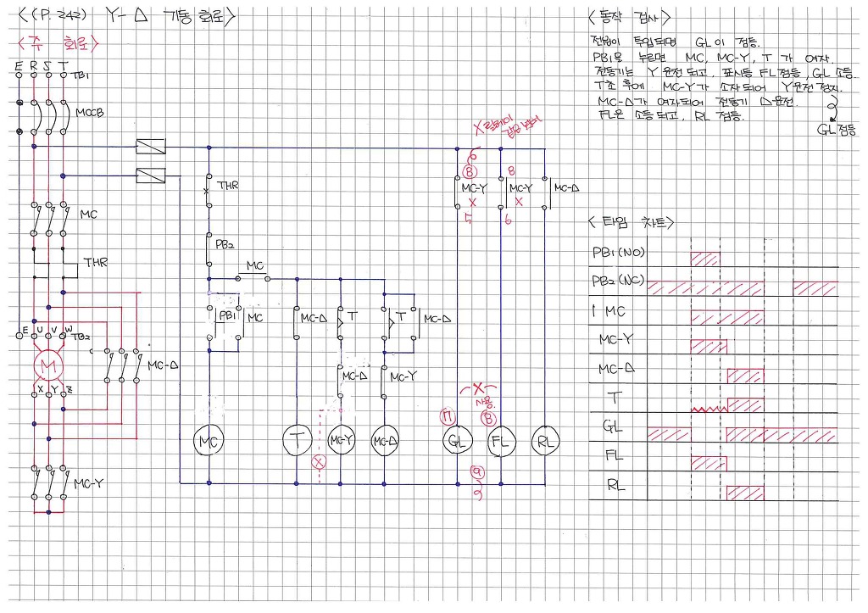Viewport: 868px width, 613px height.
Task: Click the 'GL 점등' note under the arrow
Action: [x=837, y=130]
